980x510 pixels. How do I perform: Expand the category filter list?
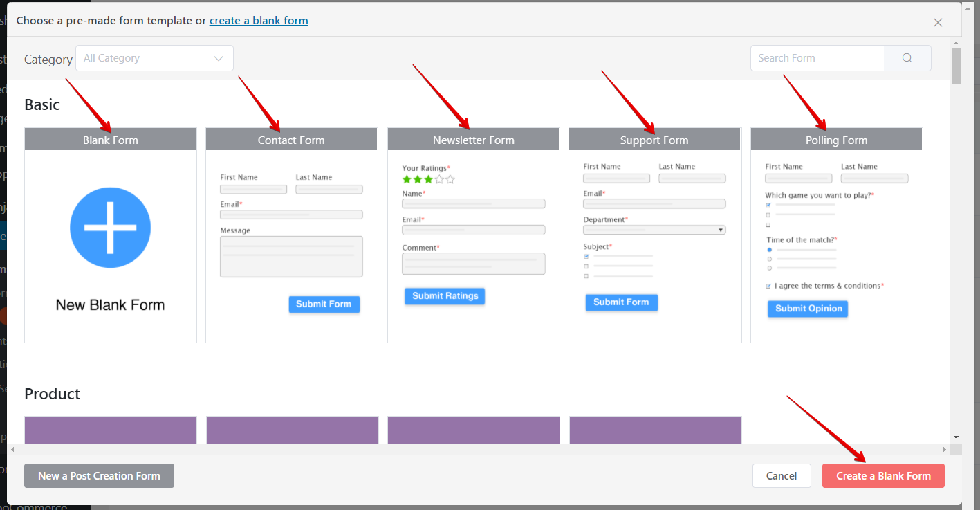pyautogui.click(x=154, y=58)
